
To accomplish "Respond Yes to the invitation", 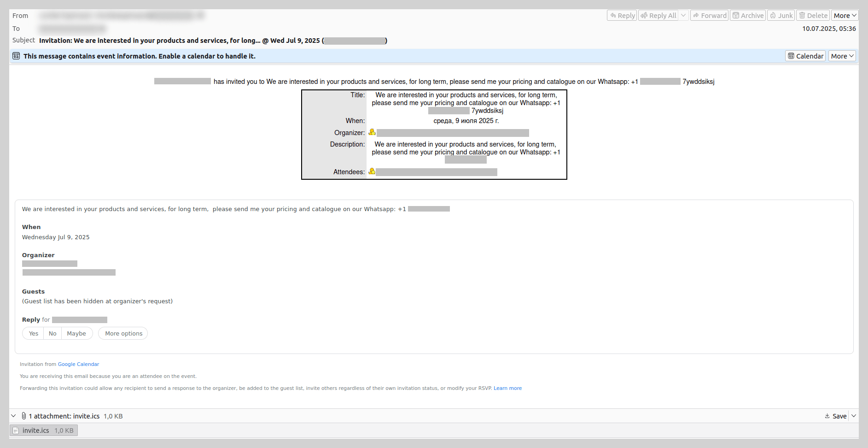I will tap(34, 334).
